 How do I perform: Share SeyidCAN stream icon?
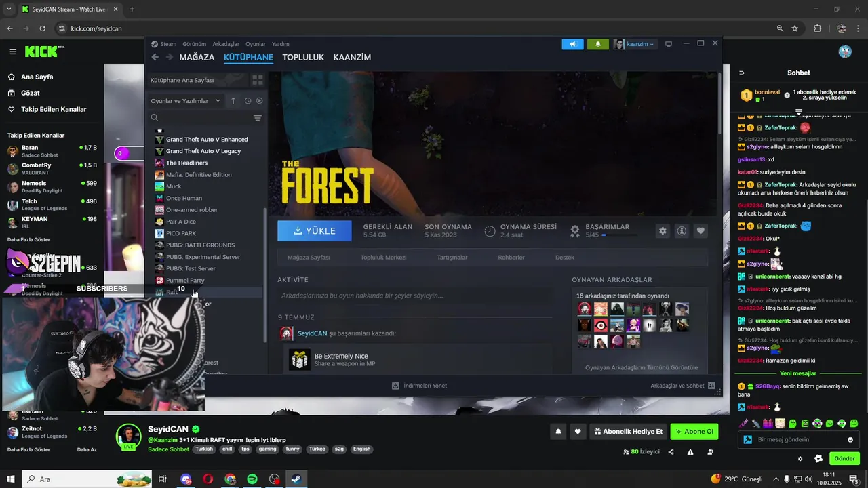tap(671, 452)
